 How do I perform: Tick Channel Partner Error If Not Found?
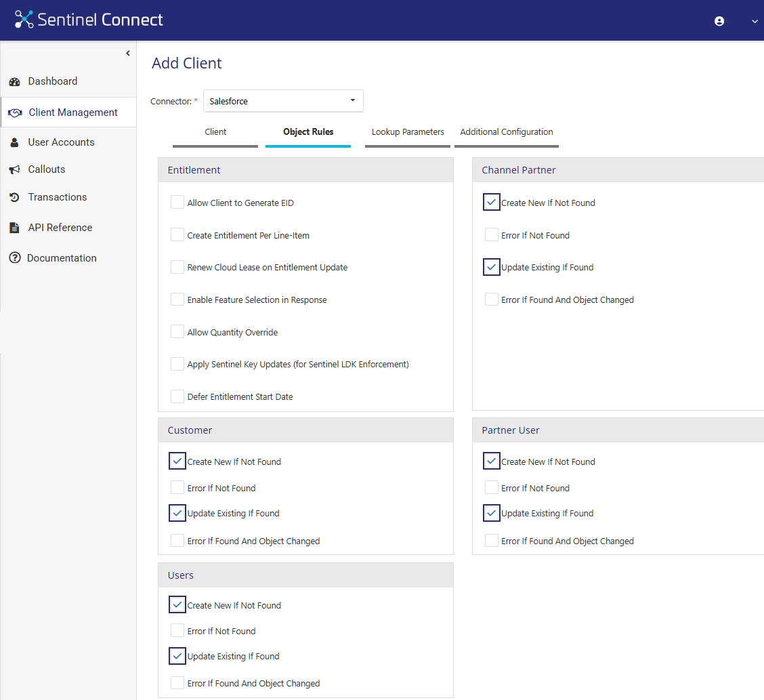click(492, 235)
